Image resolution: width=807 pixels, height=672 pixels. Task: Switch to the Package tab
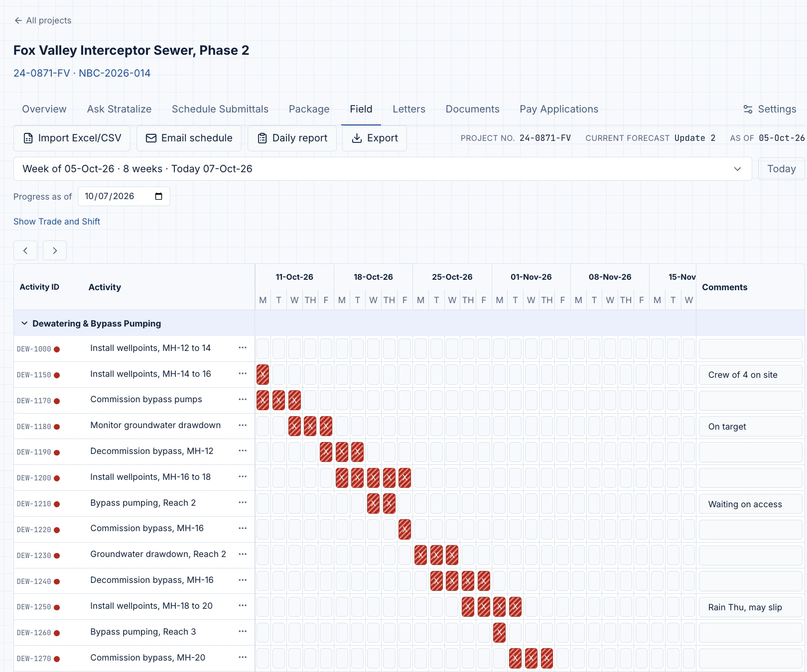click(x=309, y=109)
